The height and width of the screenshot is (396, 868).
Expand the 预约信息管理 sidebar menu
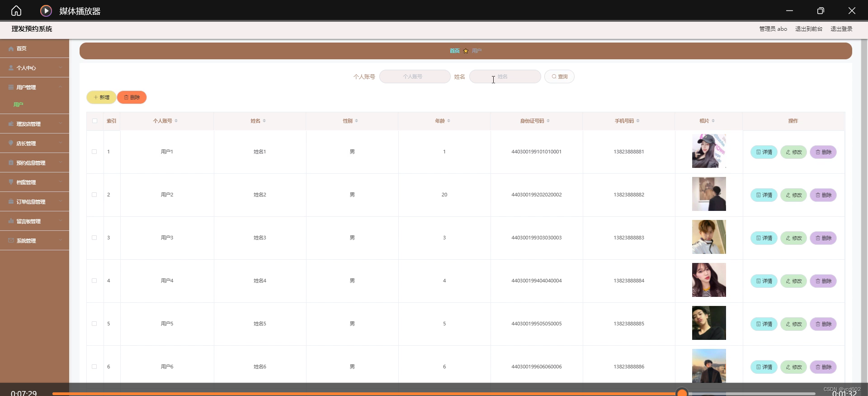click(x=34, y=163)
